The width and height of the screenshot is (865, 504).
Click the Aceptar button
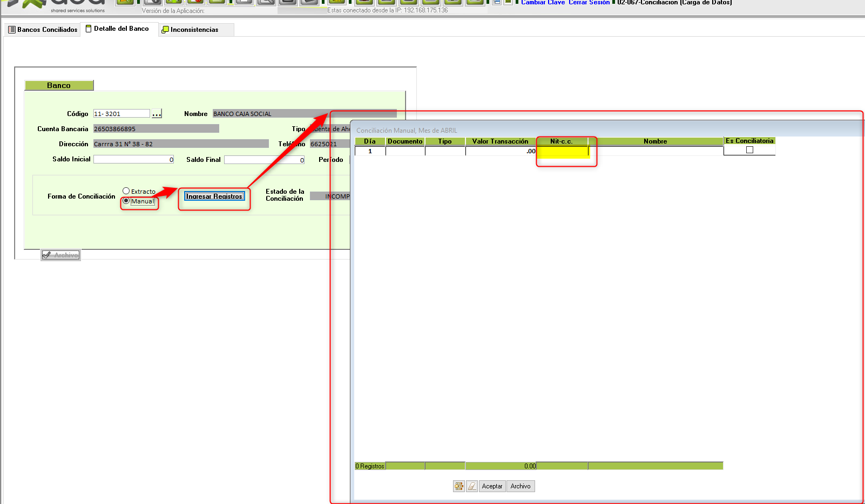(492, 486)
